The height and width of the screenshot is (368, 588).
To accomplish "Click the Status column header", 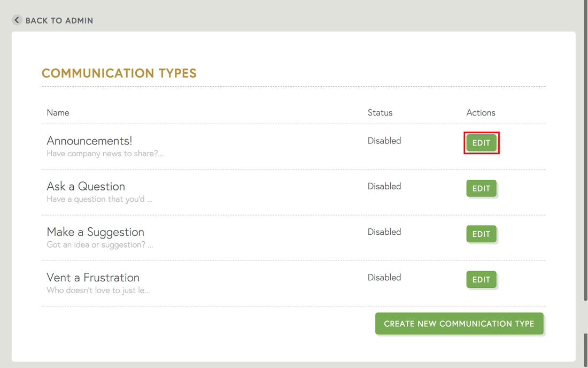I will [x=380, y=112].
